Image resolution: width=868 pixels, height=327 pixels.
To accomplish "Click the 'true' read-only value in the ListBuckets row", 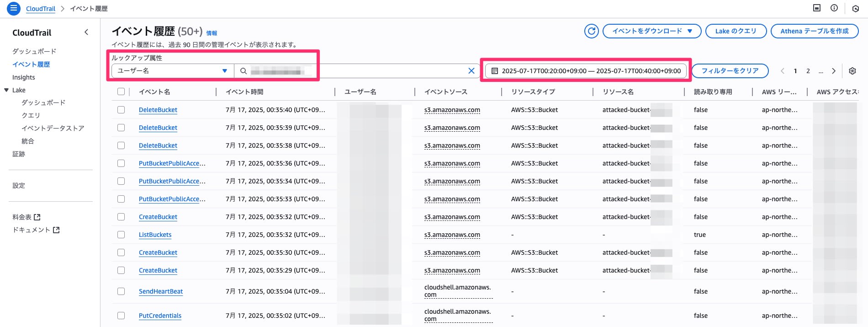I will coord(700,235).
